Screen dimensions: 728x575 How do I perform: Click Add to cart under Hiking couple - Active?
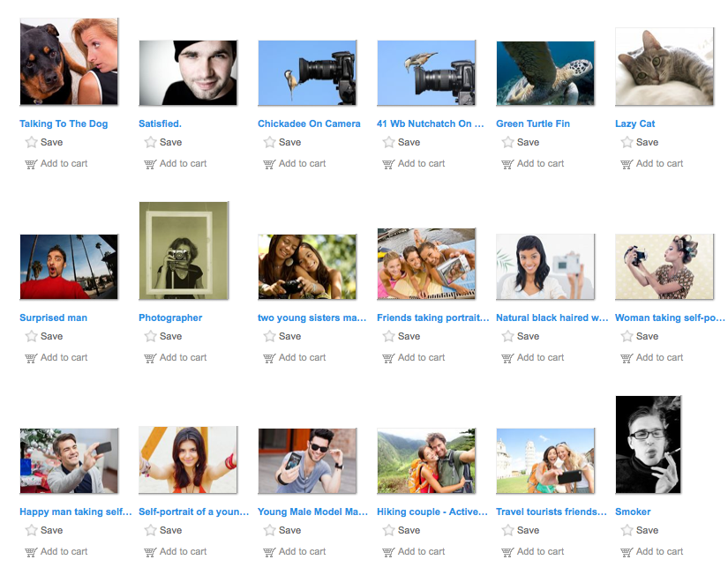421,552
